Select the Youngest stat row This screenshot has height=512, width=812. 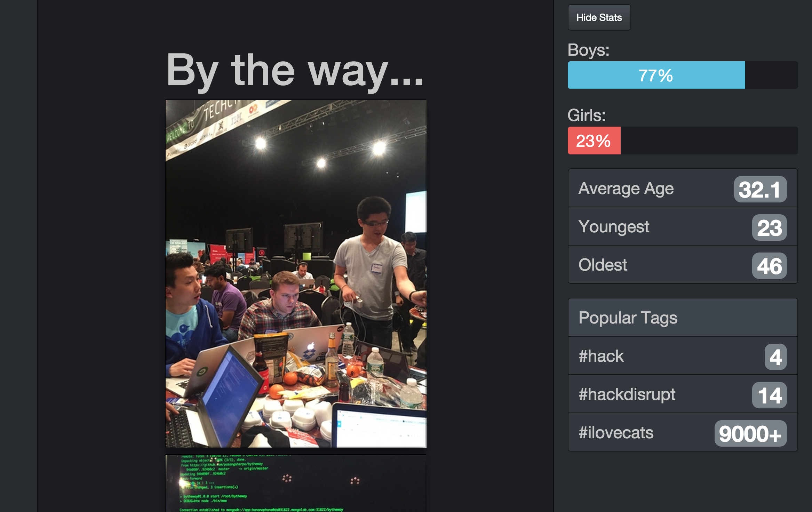tap(683, 226)
